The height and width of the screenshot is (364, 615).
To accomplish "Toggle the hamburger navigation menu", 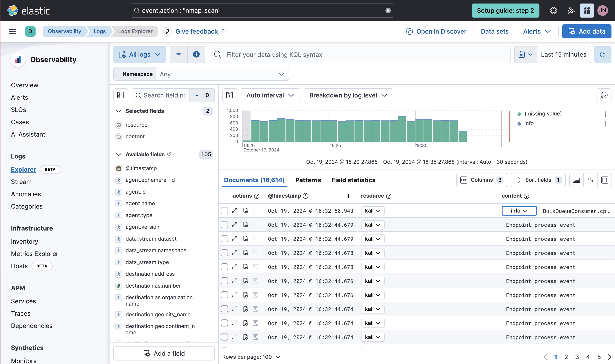I will coord(13,31).
